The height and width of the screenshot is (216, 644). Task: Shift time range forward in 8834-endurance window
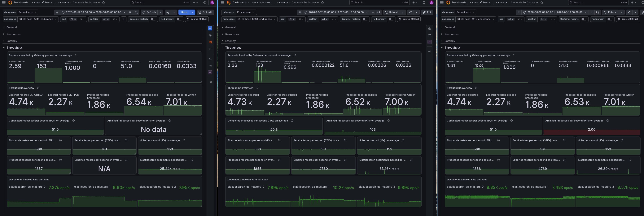(373, 12)
